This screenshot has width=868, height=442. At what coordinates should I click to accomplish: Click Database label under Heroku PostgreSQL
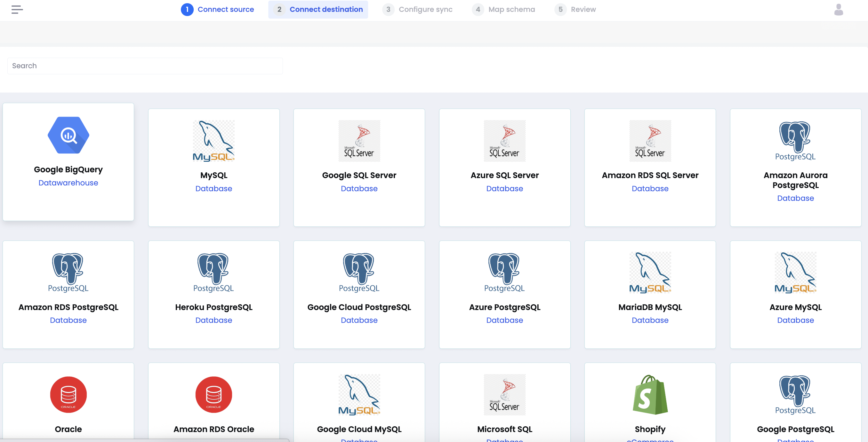[x=213, y=320]
